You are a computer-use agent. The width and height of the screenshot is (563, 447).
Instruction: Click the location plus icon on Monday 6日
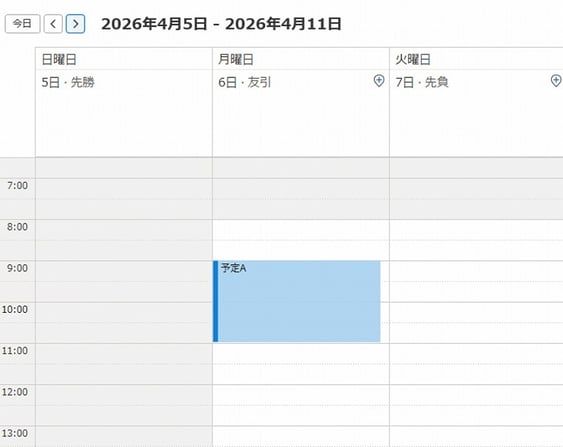click(379, 81)
